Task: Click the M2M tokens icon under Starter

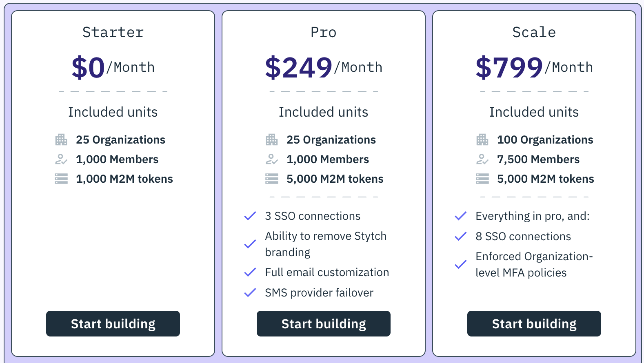Action: click(x=61, y=179)
